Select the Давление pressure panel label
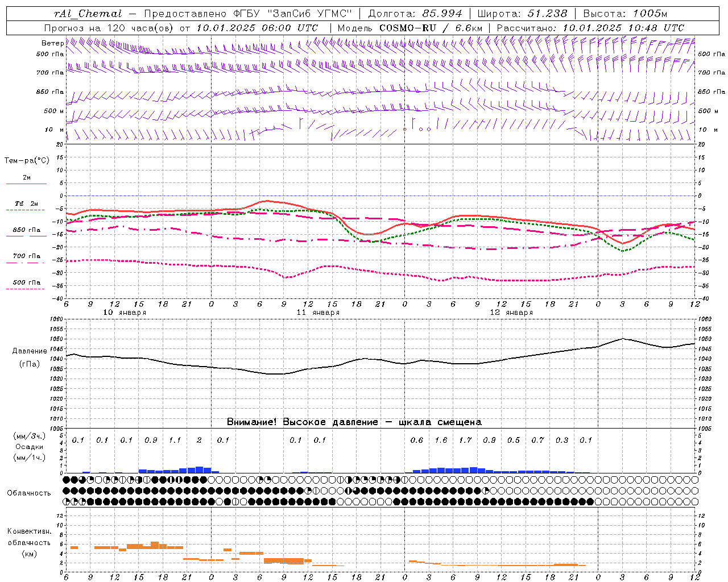The image size is (728, 582). pyautogui.click(x=30, y=351)
